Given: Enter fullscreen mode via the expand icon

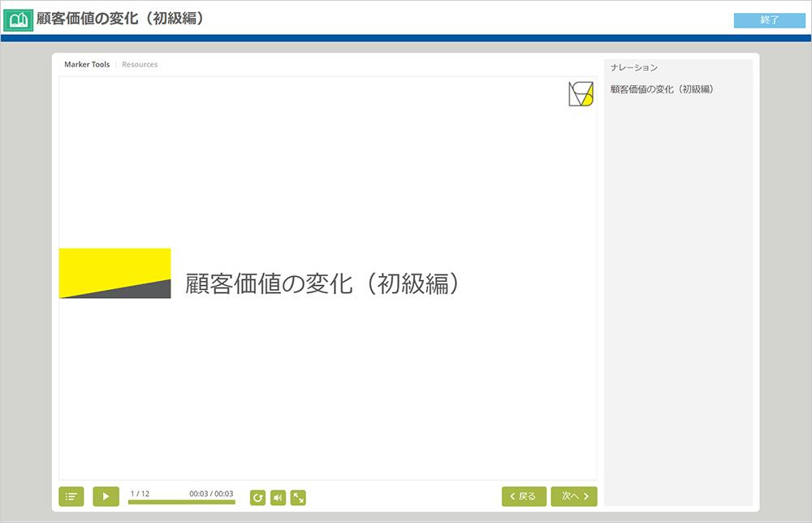Looking at the screenshot, I should (297, 496).
